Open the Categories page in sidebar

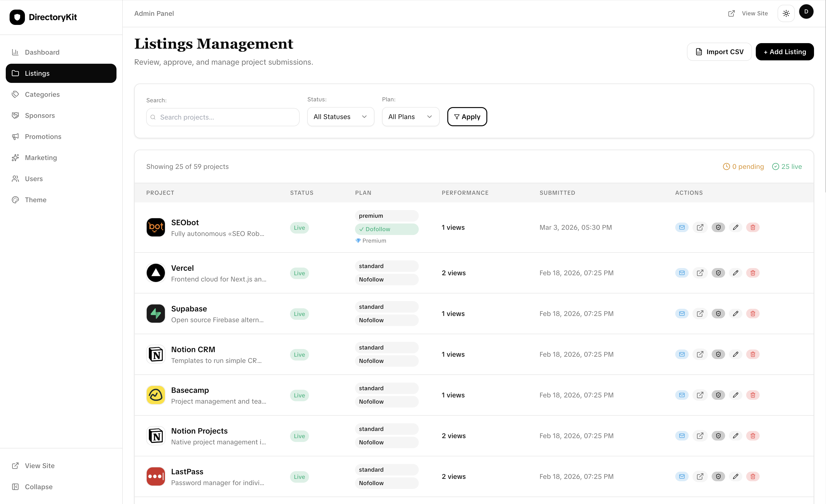pyautogui.click(x=42, y=94)
